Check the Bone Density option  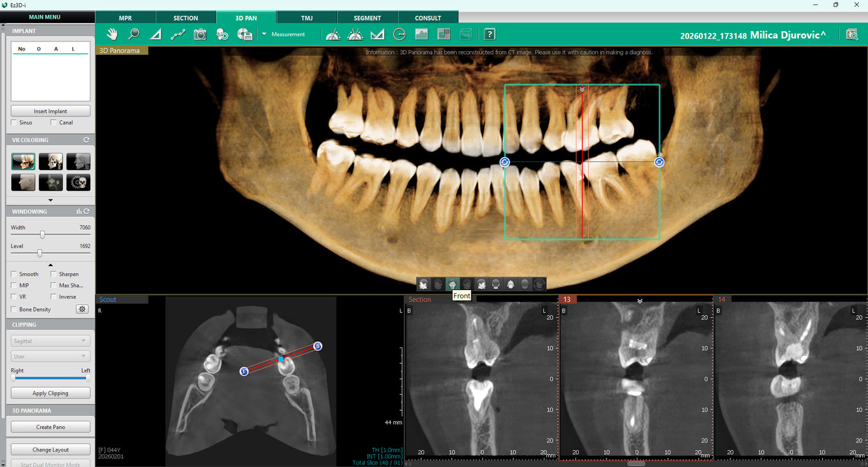(14, 309)
